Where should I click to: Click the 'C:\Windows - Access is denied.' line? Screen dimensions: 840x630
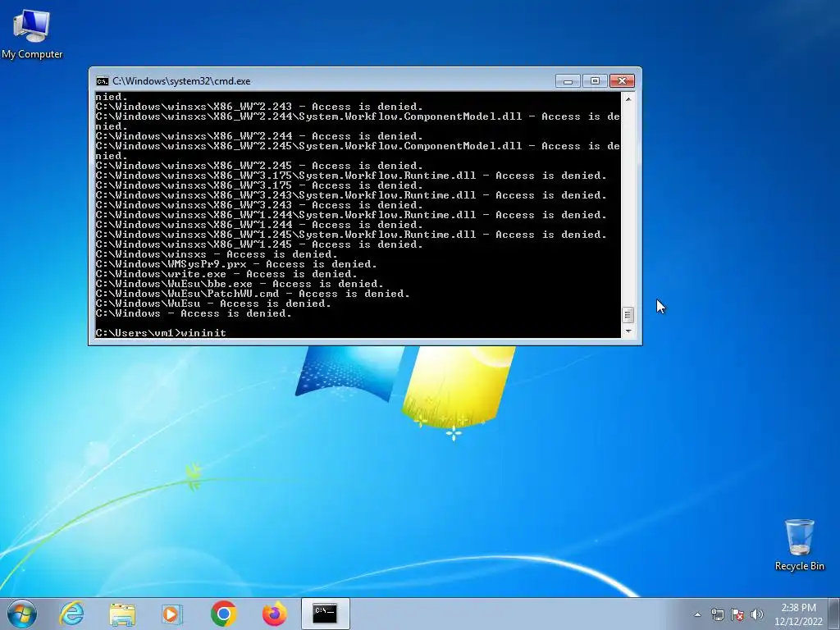pos(194,313)
